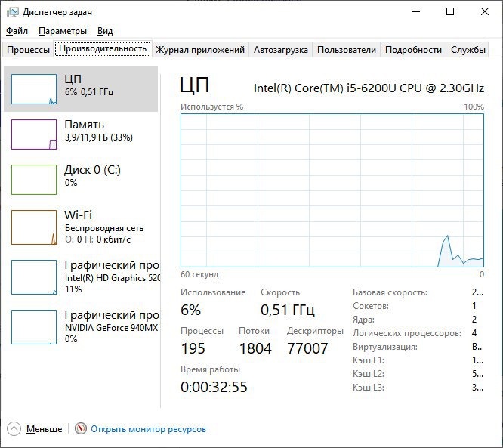This screenshot has width=503, height=448.
Task: Click the Кэш L2 label
Action: click(x=369, y=374)
